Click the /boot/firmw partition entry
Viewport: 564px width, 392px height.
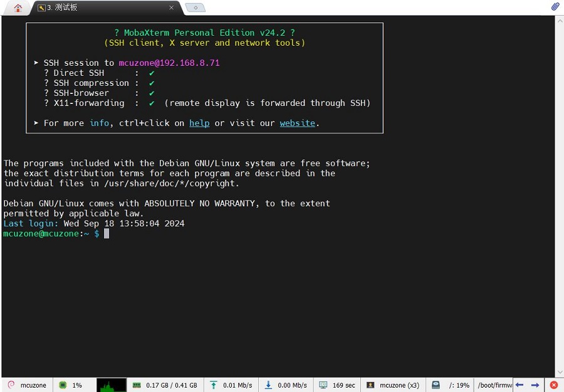click(x=494, y=385)
